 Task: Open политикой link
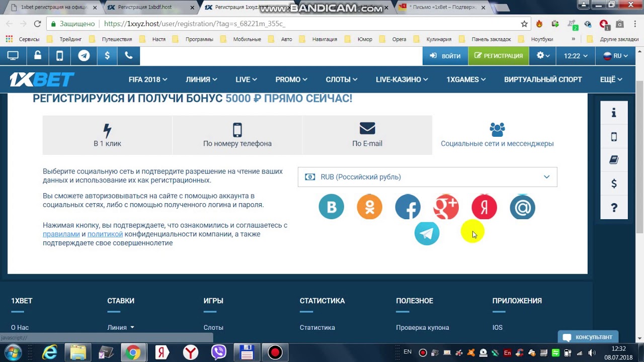tap(105, 234)
